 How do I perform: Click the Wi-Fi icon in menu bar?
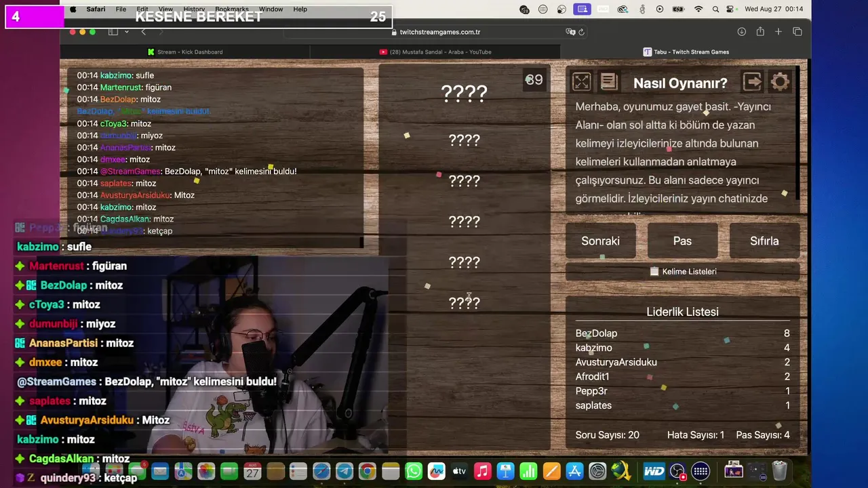[x=698, y=9]
